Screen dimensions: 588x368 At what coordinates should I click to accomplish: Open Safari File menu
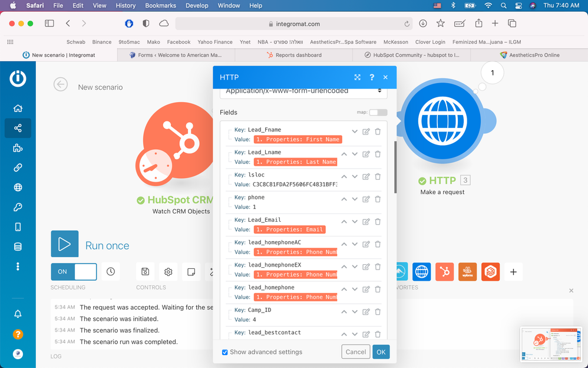click(x=58, y=6)
